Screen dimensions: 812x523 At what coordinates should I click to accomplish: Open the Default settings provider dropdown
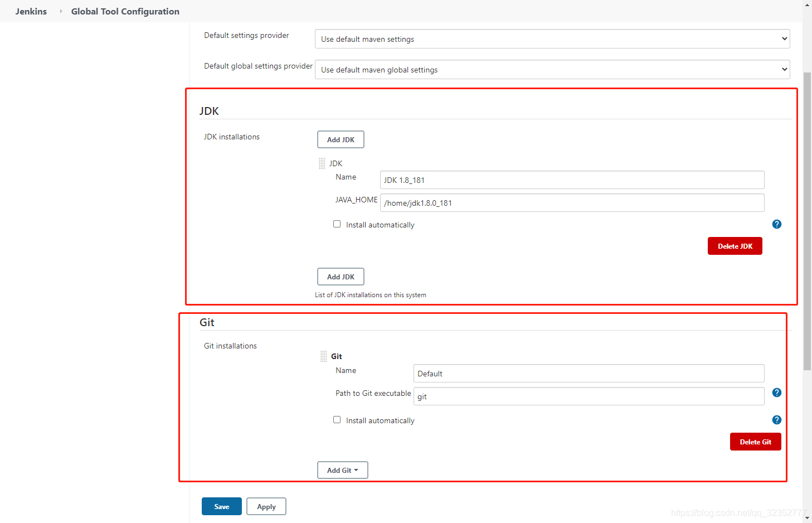click(x=552, y=39)
